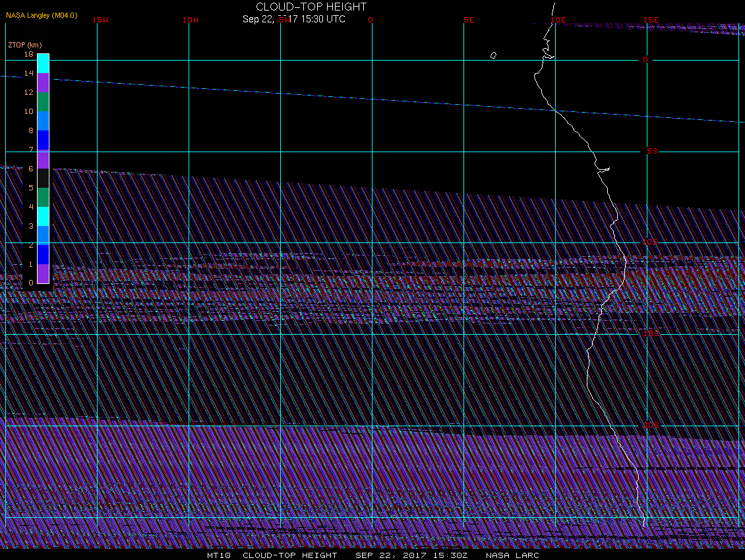Click the red 0 longitude label at the top
The width and height of the screenshot is (745, 560).
[x=371, y=20]
